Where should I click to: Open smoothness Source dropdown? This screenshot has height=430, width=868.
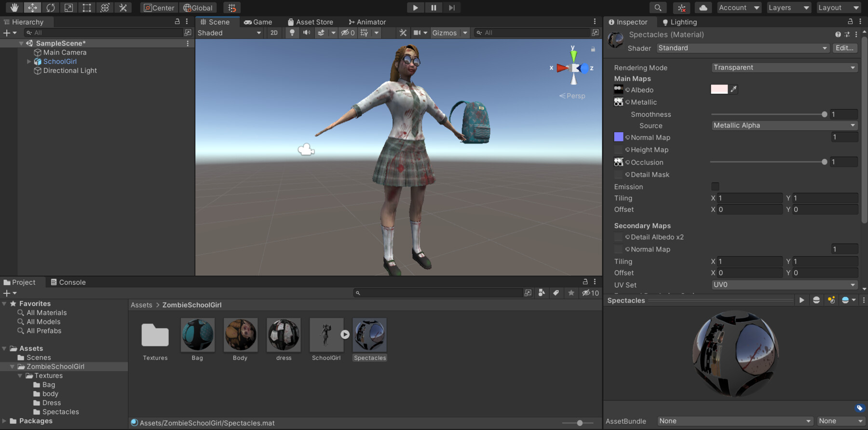[785, 125]
